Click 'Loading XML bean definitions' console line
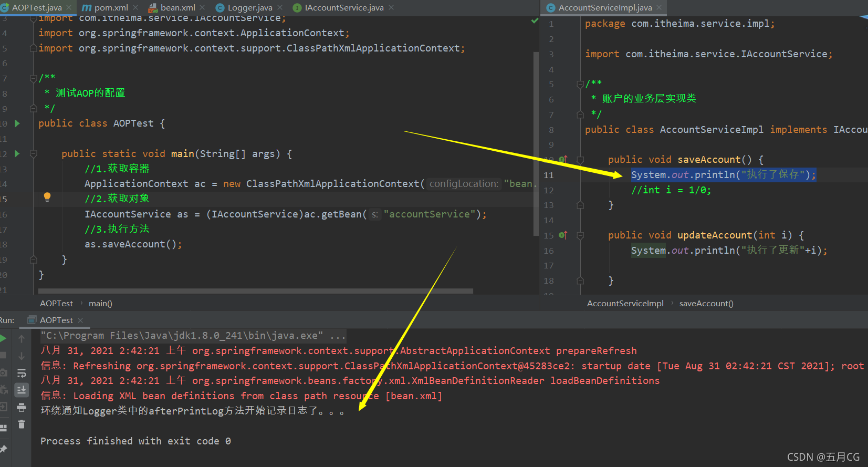This screenshot has width=868, height=467. pos(242,396)
